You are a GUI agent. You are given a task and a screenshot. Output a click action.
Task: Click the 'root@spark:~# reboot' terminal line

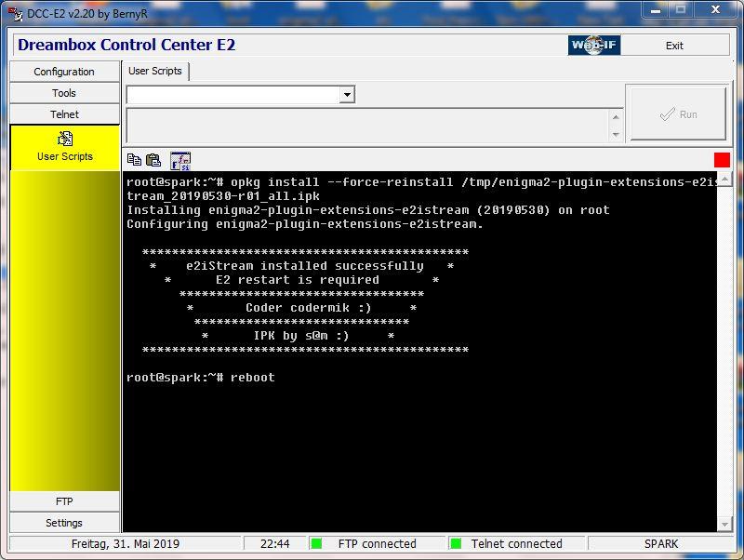(x=201, y=378)
